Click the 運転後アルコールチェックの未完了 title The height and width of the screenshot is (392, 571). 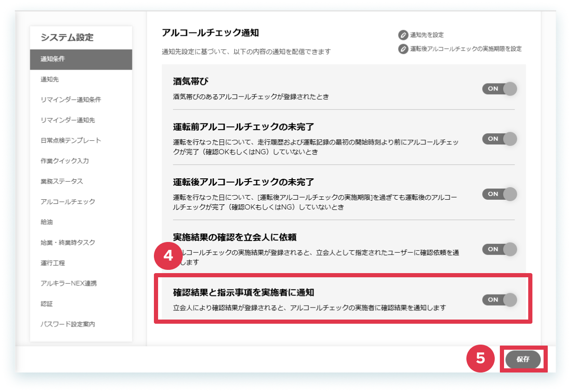tap(244, 182)
